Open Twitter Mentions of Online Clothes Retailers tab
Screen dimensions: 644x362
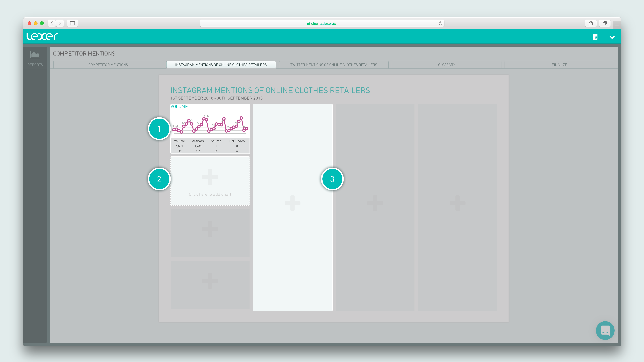pyautogui.click(x=334, y=65)
